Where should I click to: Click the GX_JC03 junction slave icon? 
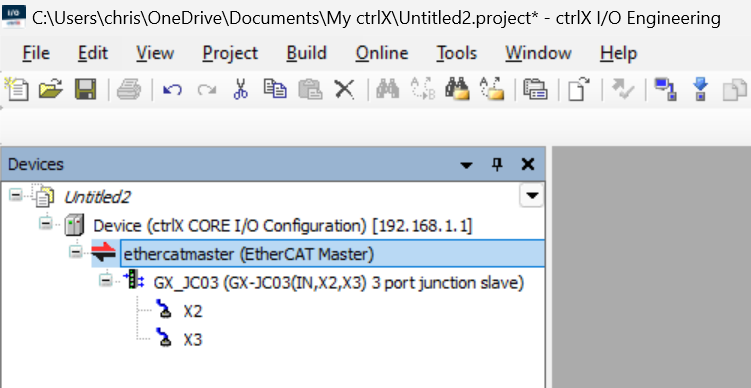(x=134, y=280)
